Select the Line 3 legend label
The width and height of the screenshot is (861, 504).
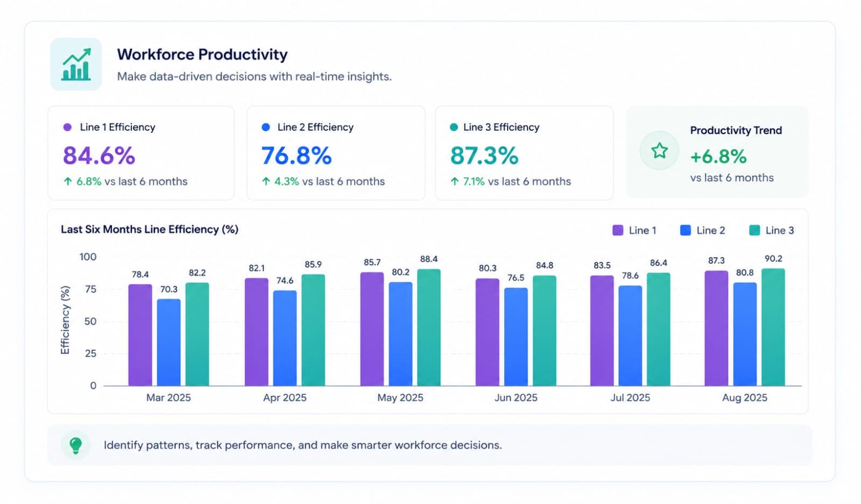(780, 230)
